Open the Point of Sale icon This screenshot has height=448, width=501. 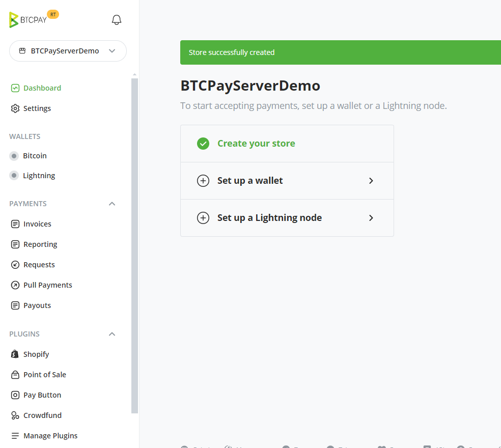[15, 375]
